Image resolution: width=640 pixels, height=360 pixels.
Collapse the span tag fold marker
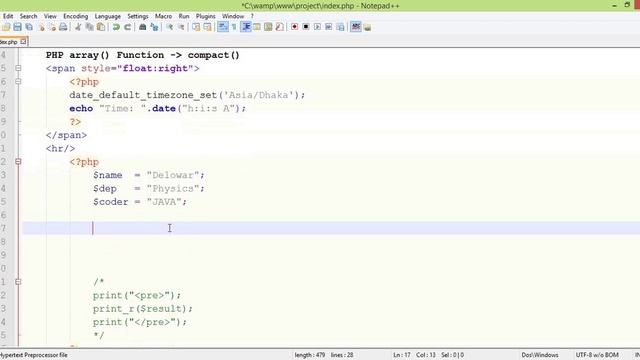pyautogui.click(x=18, y=68)
